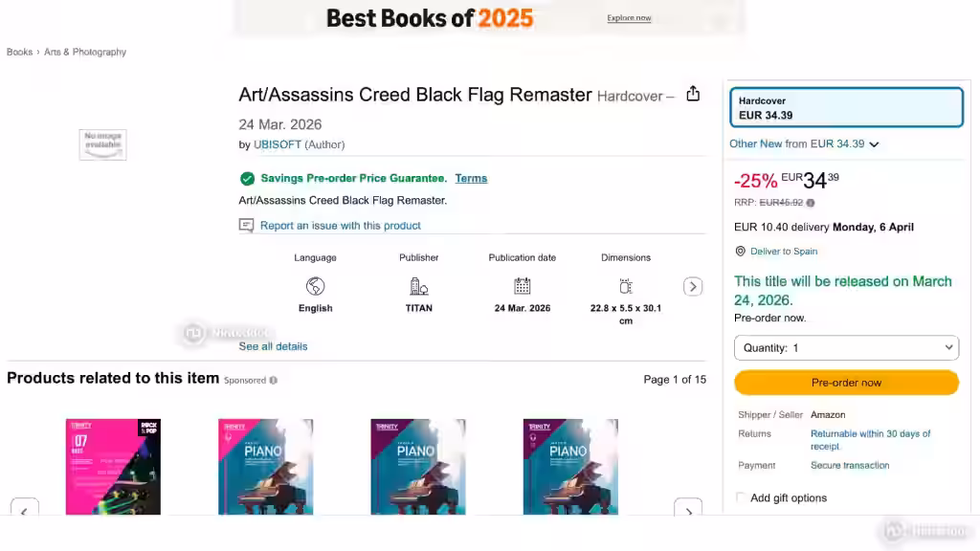Image resolution: width=980 pixels, height=551 pixels.
Task: Open the RRP price info tooltip icon
Action: [810, 202]
